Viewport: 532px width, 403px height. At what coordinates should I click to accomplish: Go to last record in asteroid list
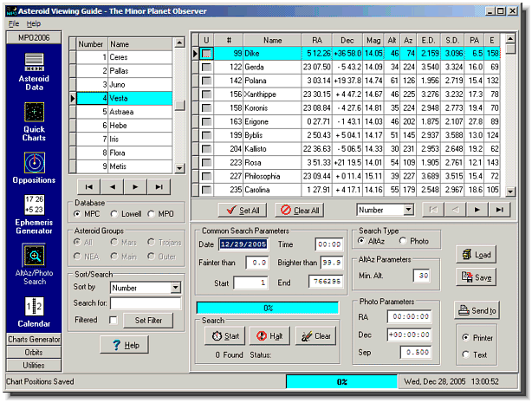coord(159,186)
